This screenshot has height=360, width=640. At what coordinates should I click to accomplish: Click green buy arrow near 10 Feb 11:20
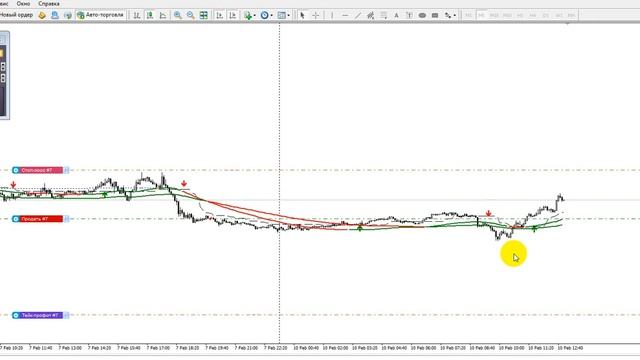[x=534, y=229]
